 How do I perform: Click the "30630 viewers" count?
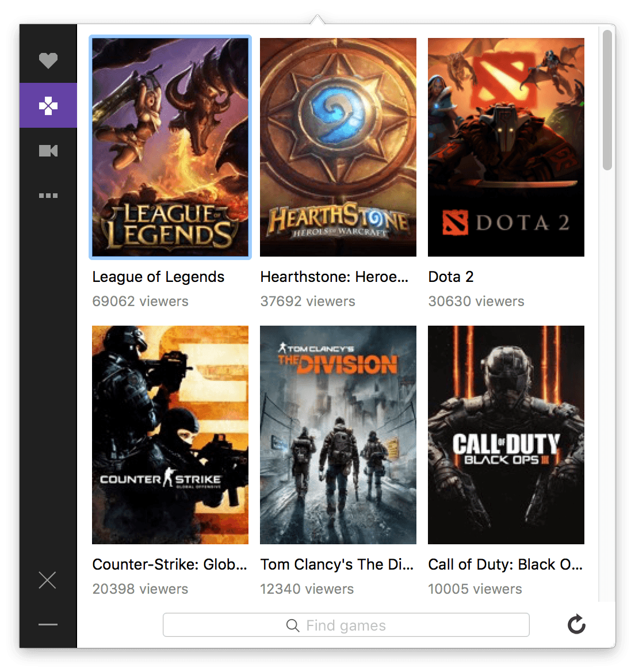tap(476, 301)
